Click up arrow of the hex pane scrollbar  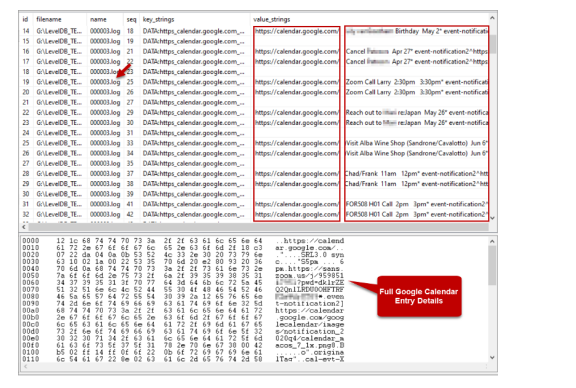click(492, 241)
